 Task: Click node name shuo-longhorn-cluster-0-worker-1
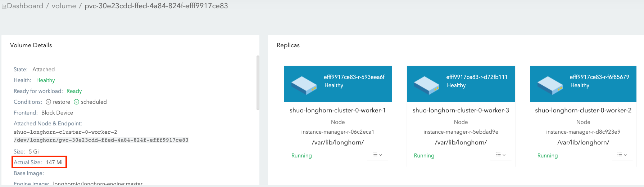[x=337, y=110]
